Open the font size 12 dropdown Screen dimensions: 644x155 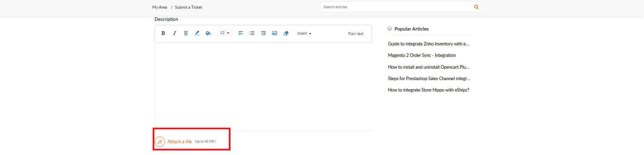(x=225, y=33)
